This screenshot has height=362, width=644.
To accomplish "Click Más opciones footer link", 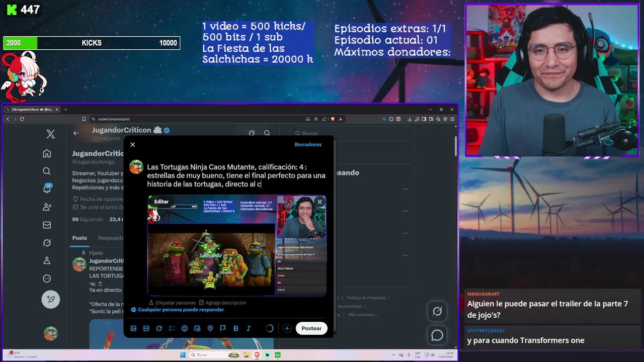I will click(362, 315).
